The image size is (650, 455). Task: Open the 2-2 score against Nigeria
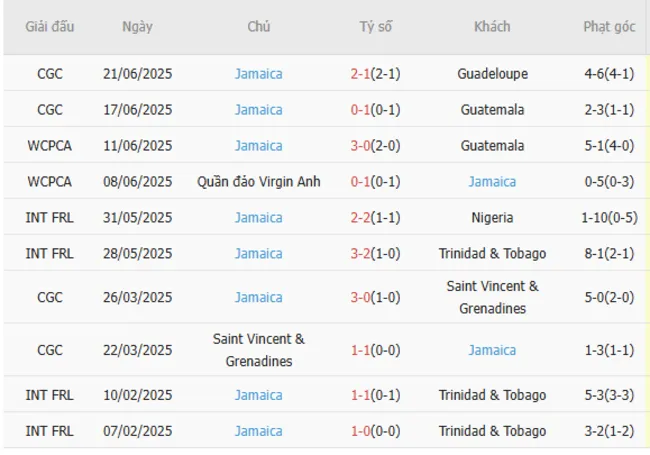click(x=361, y=218)
